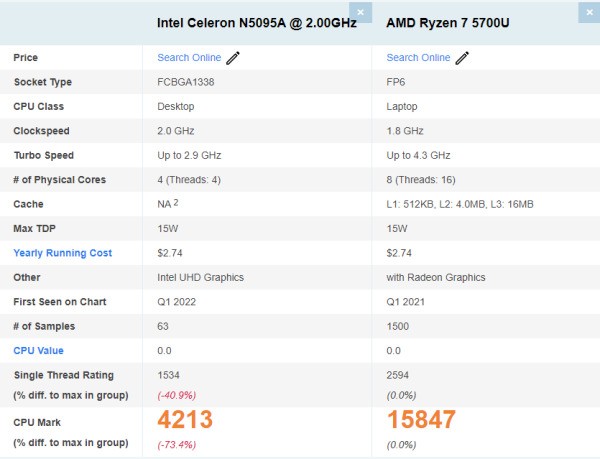Remove AMD Ryzen 7 5700U column with X
The height and width of the screenshot is (459, 600).
pos(589,12)
